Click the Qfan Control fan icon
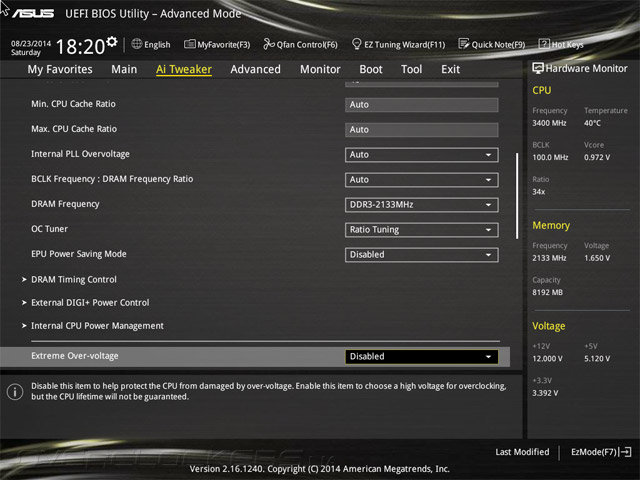Image resolution: width=640 pixels, height=480 pixels. pos(269,44)
